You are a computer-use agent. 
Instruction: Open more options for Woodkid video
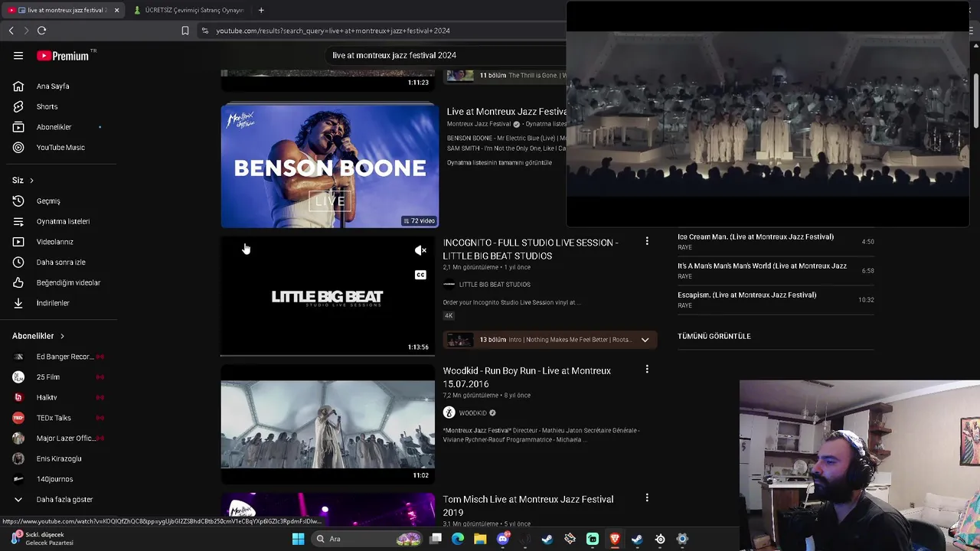click(x=647, y=370)
